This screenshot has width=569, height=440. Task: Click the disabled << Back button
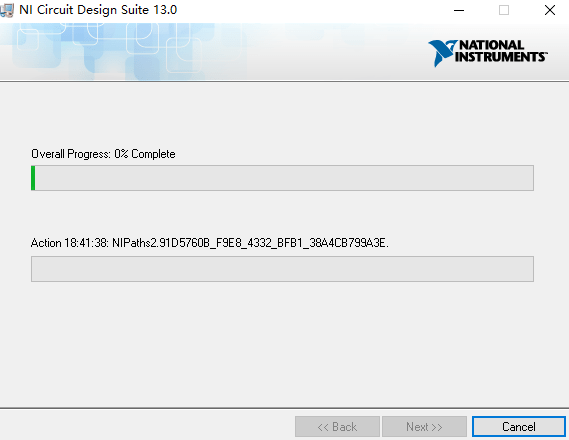tap(337, 427)
